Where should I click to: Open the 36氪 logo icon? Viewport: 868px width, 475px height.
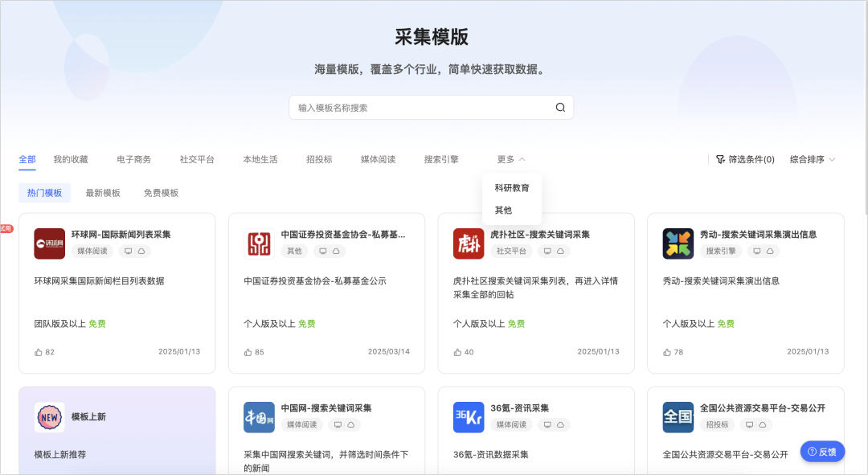(x=469, y=417)
